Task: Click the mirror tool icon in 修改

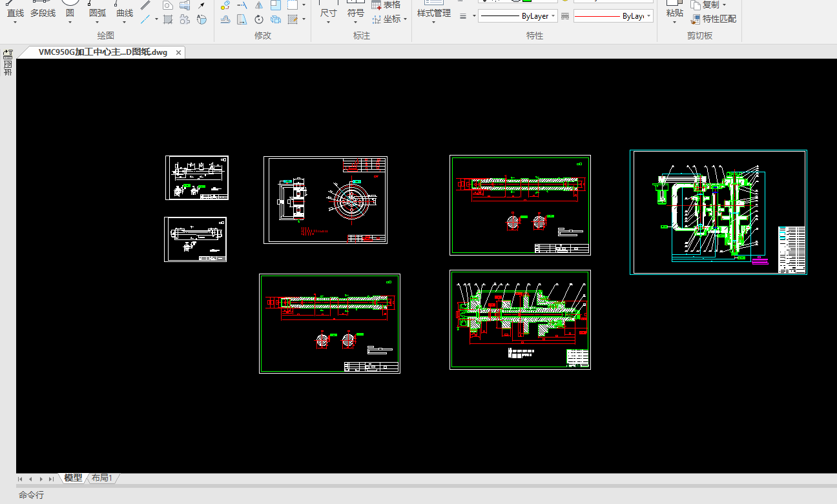Action: coord(259,5)
